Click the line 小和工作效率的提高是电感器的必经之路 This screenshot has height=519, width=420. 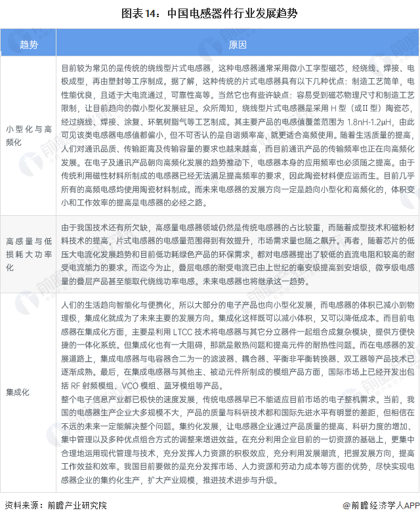point(135,203)
